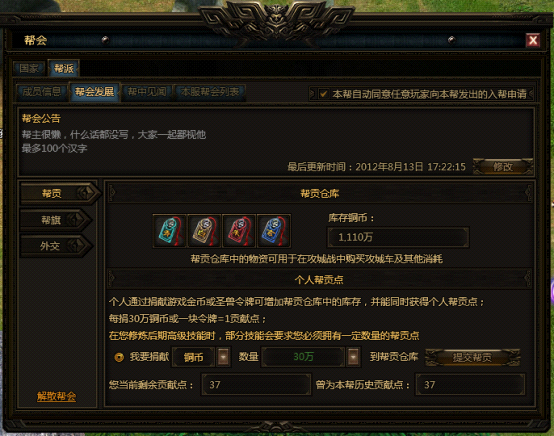Close the 帮会 window with red X
The image size is (554, 436).
(x=533, y=40)
